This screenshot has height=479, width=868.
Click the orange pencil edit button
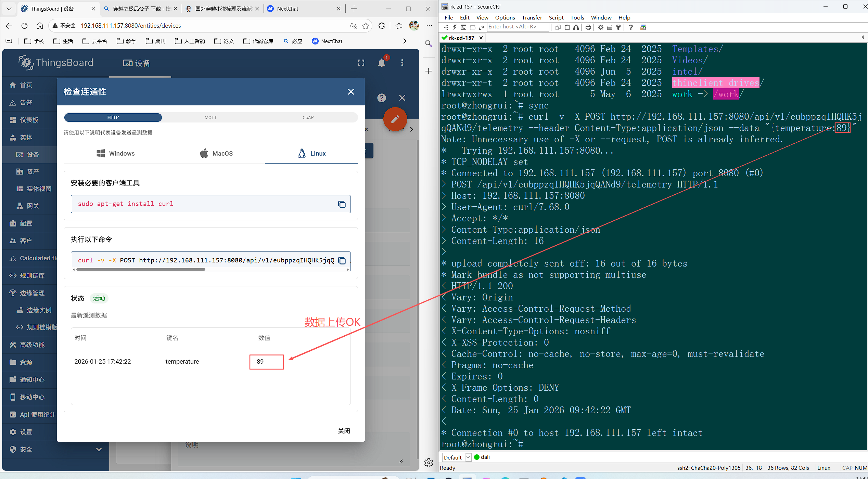395,119
